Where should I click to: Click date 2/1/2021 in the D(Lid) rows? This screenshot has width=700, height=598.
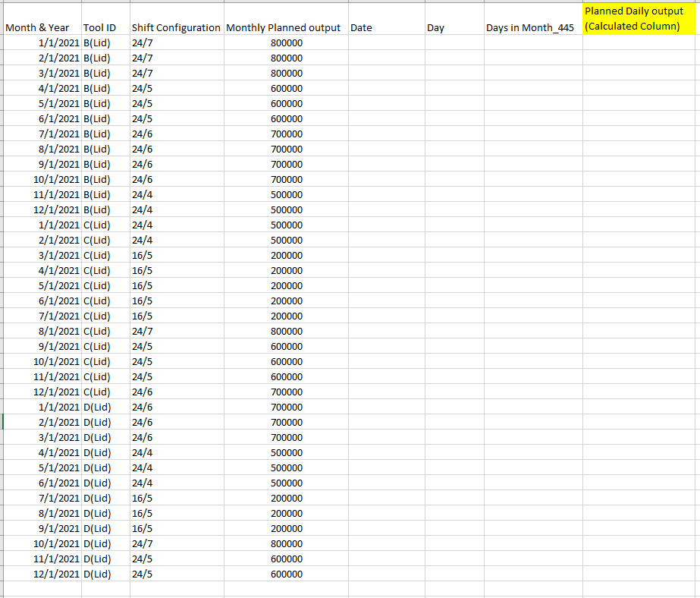click(42, 423)
